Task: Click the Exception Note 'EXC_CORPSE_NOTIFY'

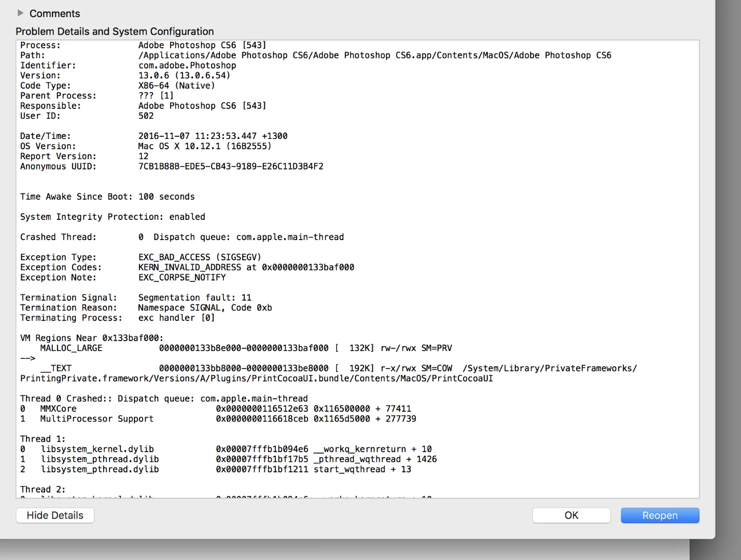Action: [182, 278]
